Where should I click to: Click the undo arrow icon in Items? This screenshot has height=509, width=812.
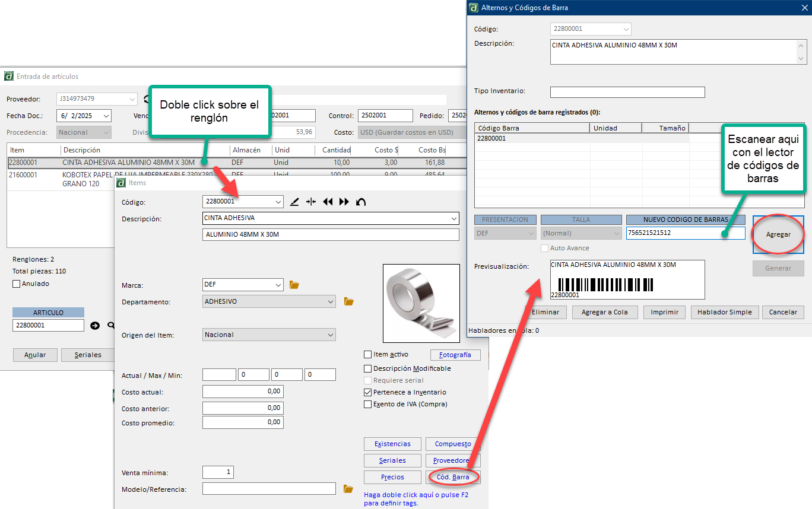tap(360, 202)
